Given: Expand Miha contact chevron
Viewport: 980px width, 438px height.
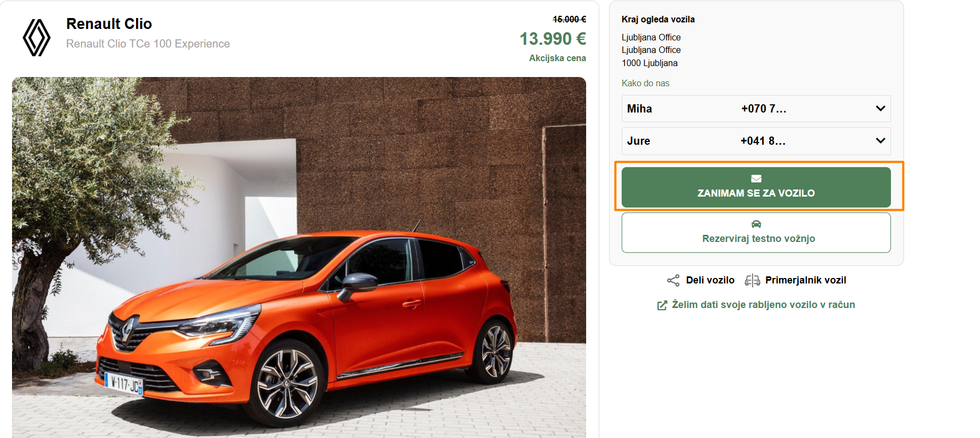Looking at the screenshot, I should click(x=880, y=109).
